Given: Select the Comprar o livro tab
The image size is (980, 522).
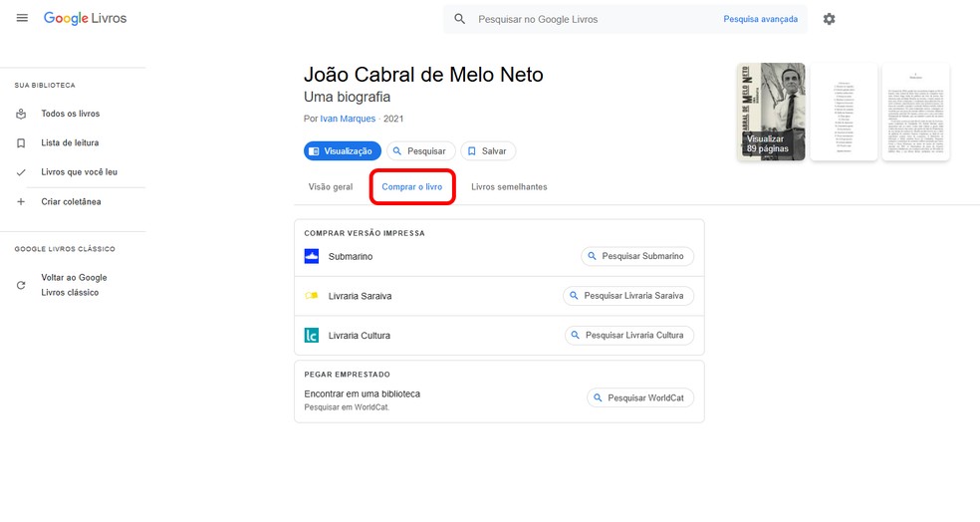Looking at the screenshot, I should coord(412,187).
